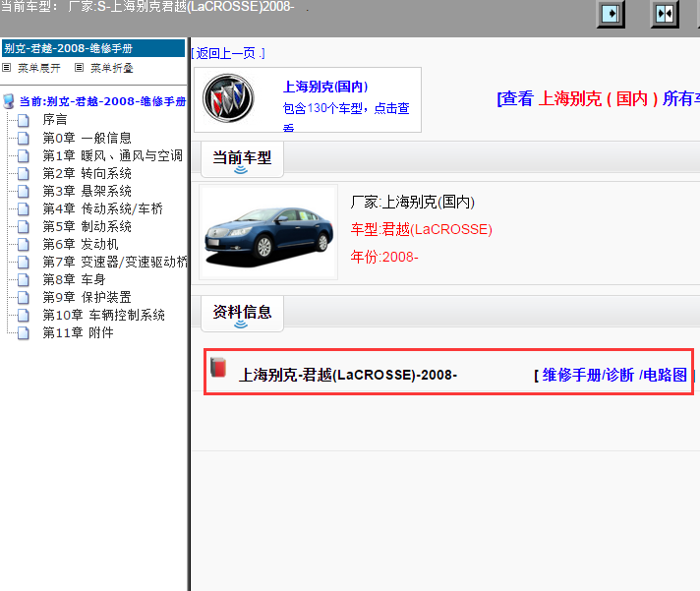This screenshot has width=700, height=591.
Task: Click the Buick logo emblem
Action: coord(228,98)
